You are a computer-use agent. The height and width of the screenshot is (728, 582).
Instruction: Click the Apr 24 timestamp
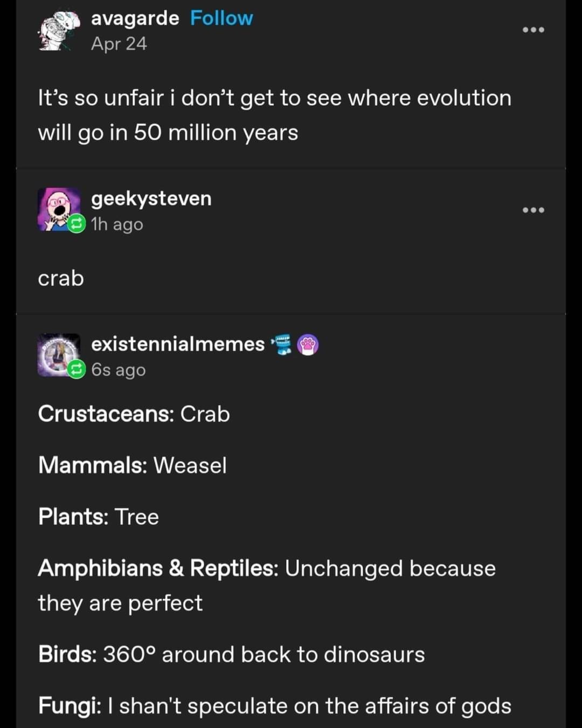coord(117,44)
